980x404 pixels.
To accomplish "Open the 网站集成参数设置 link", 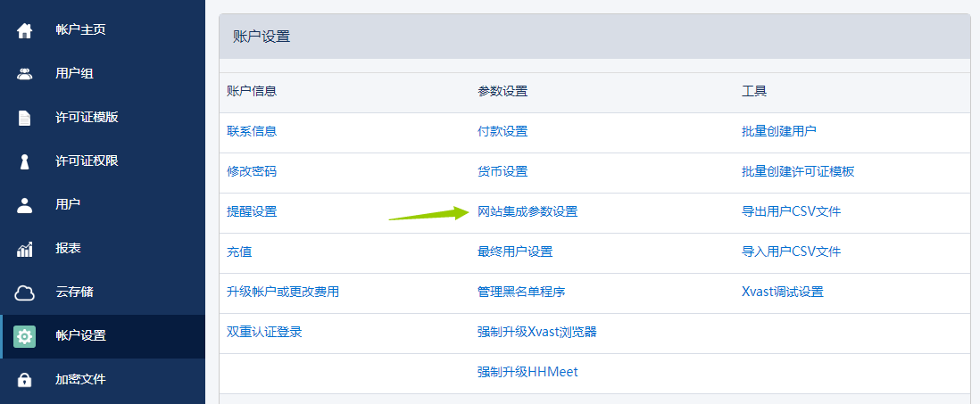I will 527,212.
